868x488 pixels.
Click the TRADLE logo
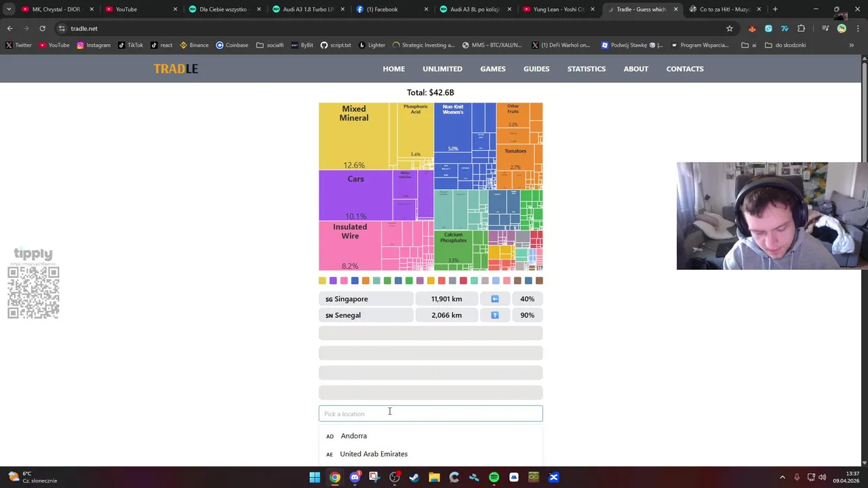176,68
